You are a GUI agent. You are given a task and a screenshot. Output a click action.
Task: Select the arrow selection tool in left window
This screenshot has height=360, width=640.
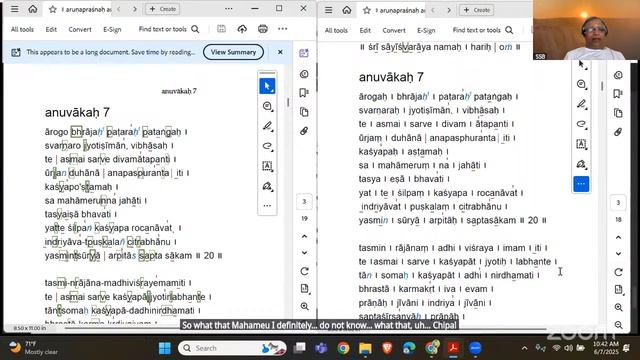coord(267,86)
